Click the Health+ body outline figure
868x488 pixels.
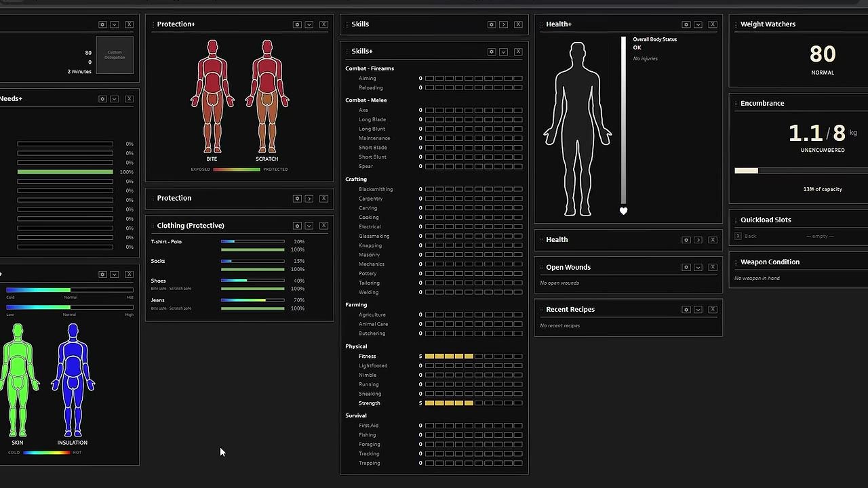click(578, 129)
